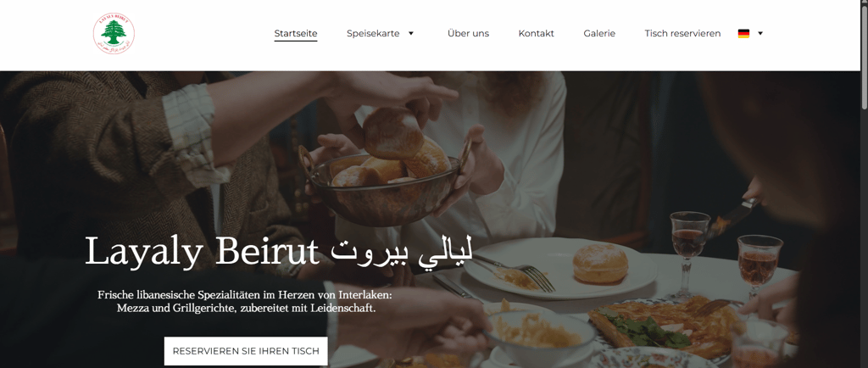Expand the Speisekarte submenu arrow
Screen dimensions: 868x368
(411, 33)
